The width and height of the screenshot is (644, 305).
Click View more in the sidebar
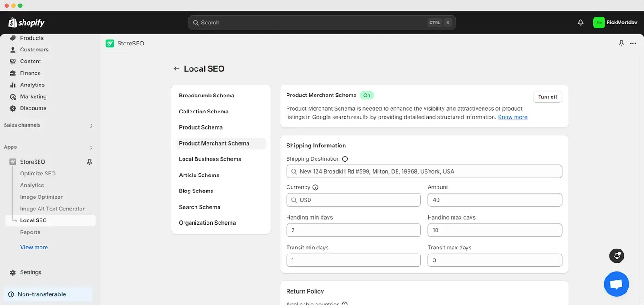tap(34, 247)
